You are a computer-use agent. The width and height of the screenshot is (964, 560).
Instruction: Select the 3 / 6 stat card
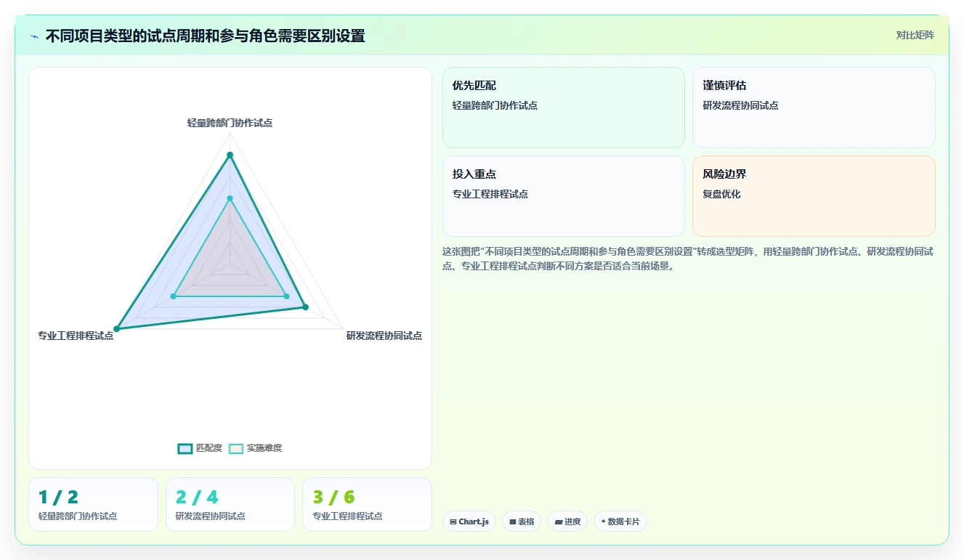click(x=367, y=504)
